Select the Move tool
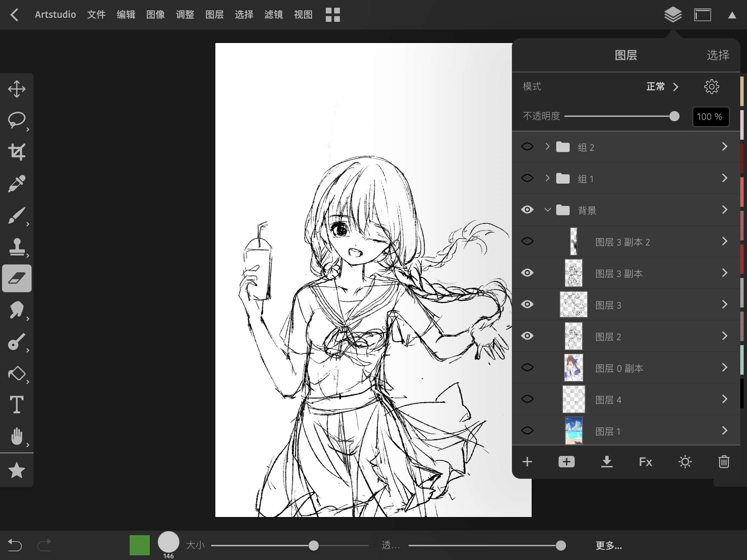The width and height of the screenshot is (747, 560). [16, 89]
